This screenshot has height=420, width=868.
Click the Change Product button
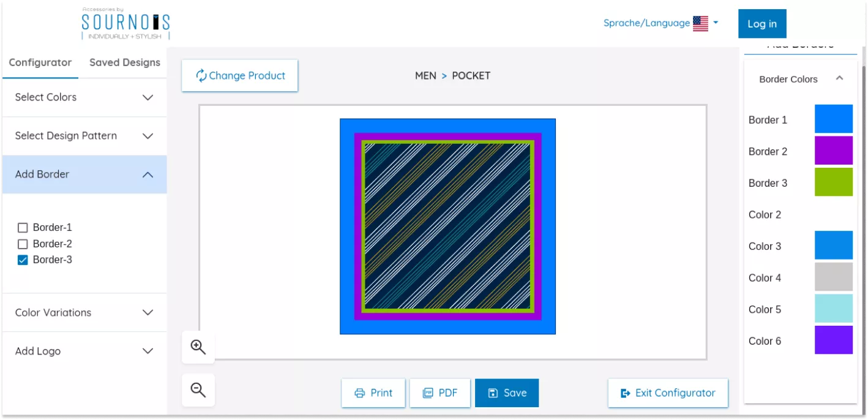240,76
